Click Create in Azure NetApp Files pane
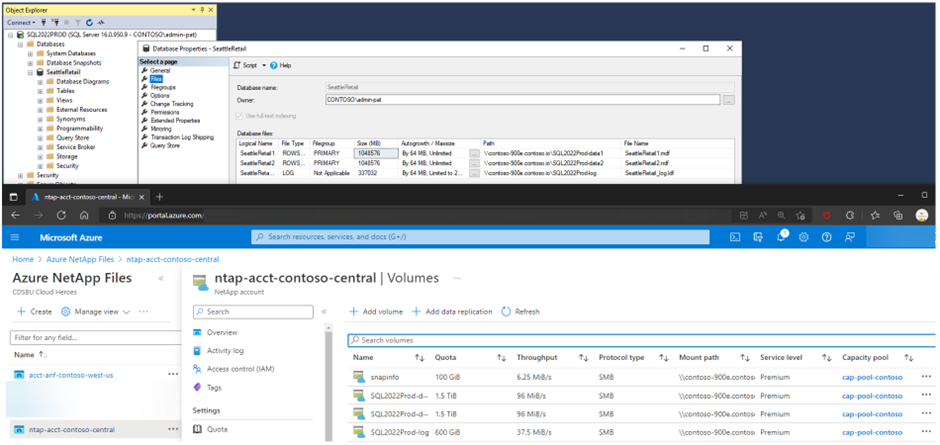 [x=34, y=312]
